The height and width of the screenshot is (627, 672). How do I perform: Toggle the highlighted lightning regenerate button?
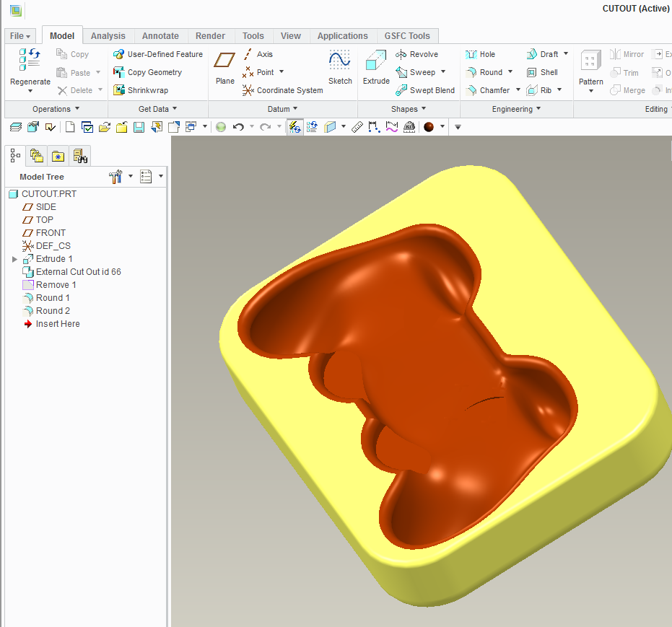(x=294, y=127)
